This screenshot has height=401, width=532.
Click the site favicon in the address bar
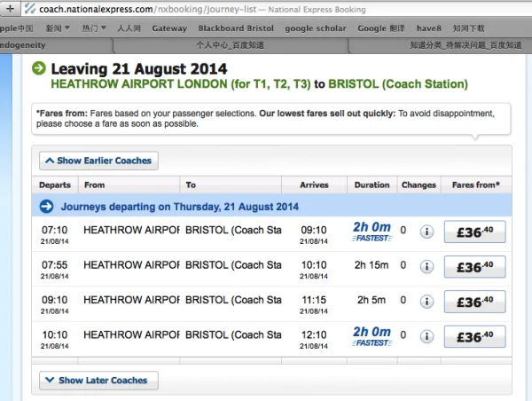click(x=31, y=9)
